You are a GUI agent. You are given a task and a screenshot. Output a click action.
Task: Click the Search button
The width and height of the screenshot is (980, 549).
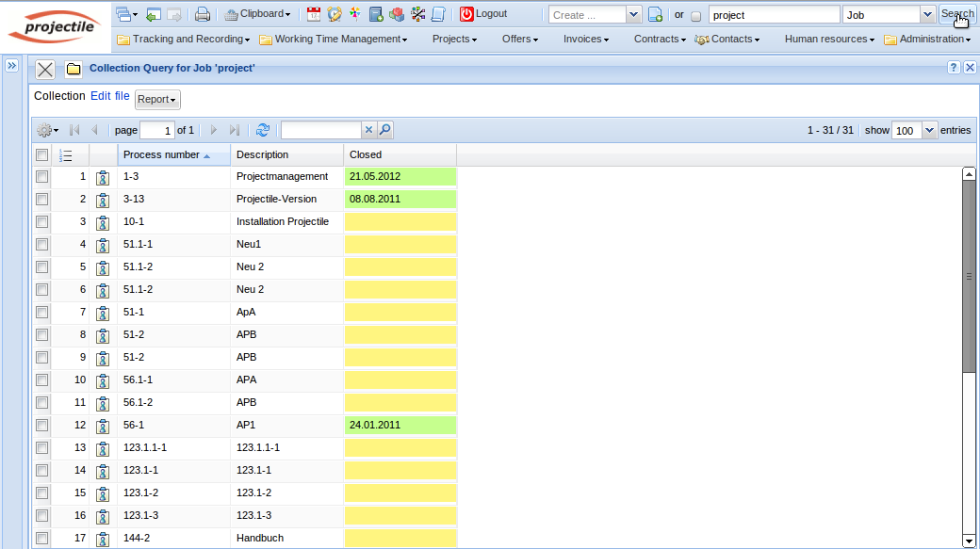click(x=957, y=15)
